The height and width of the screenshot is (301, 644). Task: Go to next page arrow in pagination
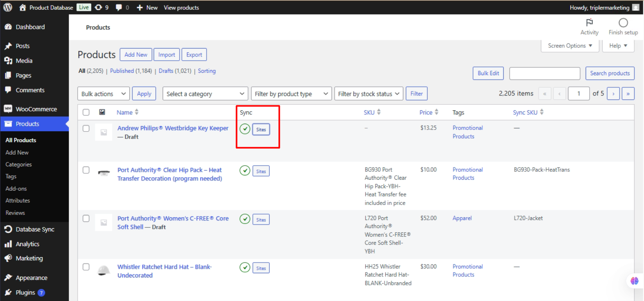[613, 94]
